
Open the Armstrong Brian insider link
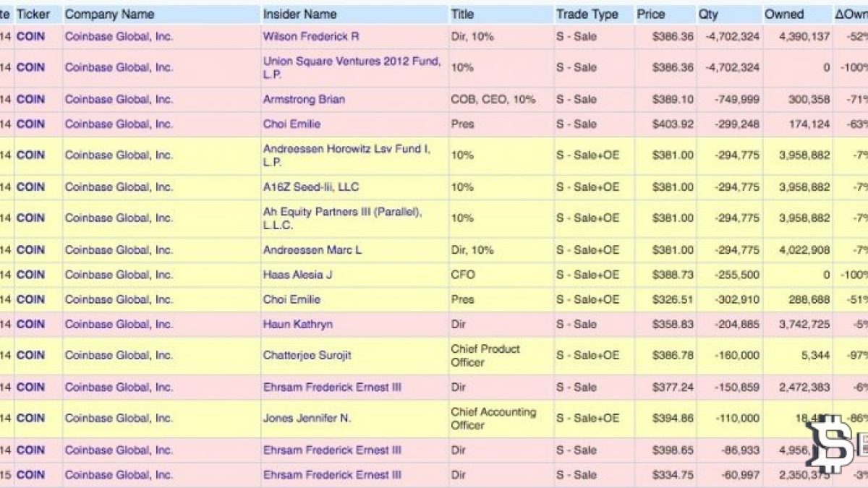304,99
